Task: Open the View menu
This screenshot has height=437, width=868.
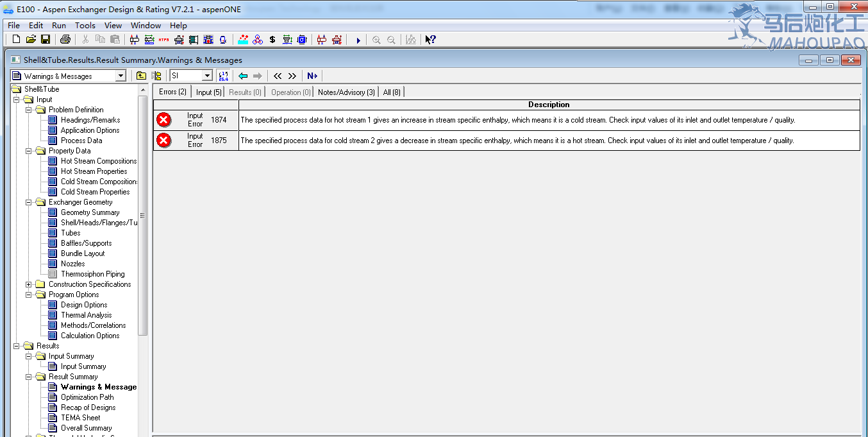Action: pyautogui.click(x=113, y=26)
